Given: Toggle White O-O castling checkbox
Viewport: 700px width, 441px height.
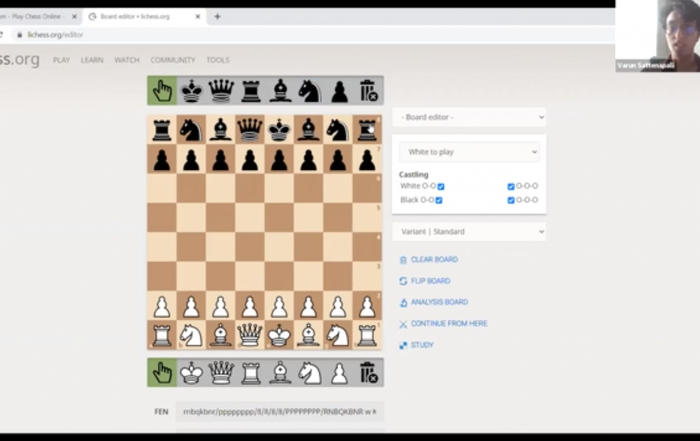Looking at the screenshot, I should pyautogui.click(x=441, y=186).
